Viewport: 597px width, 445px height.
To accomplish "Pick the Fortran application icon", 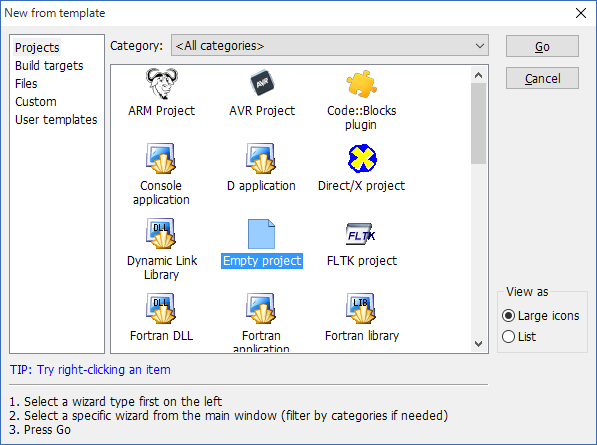I will [x=261, y=308].
